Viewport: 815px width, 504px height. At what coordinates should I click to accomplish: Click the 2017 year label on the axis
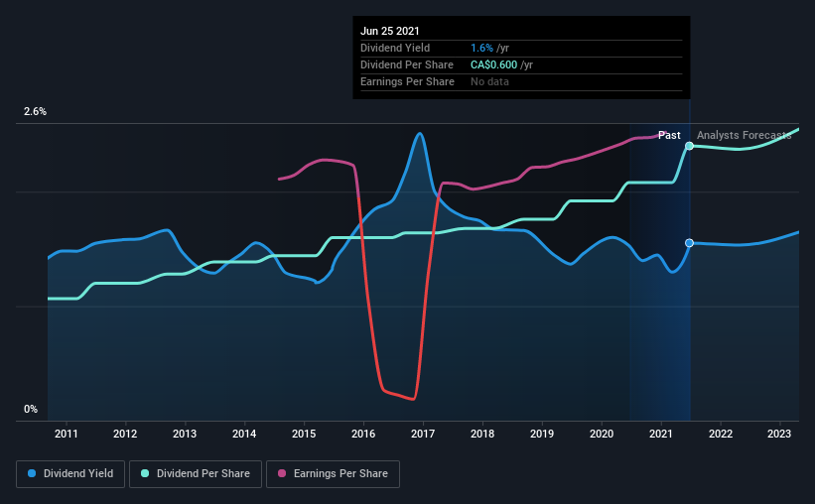click(423, 434)
